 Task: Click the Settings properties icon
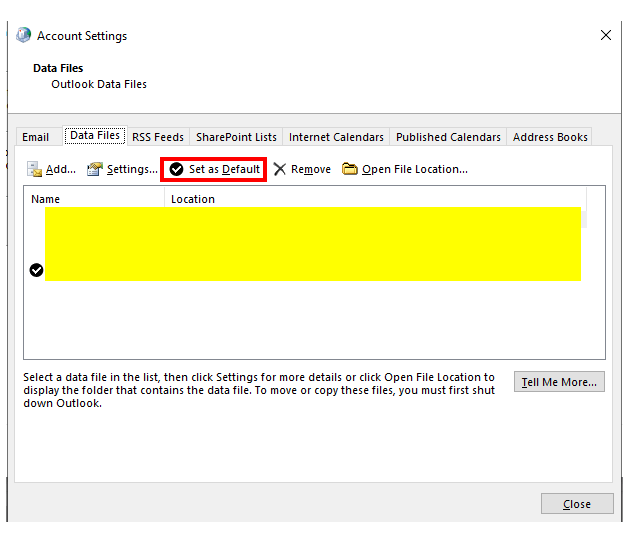coord(95,169)
